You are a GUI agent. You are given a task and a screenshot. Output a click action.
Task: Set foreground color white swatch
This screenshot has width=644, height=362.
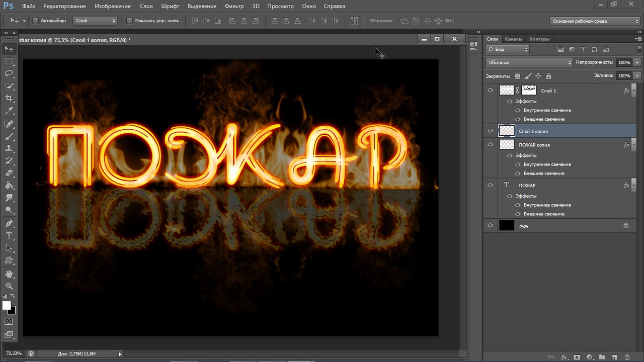[7, 305]
